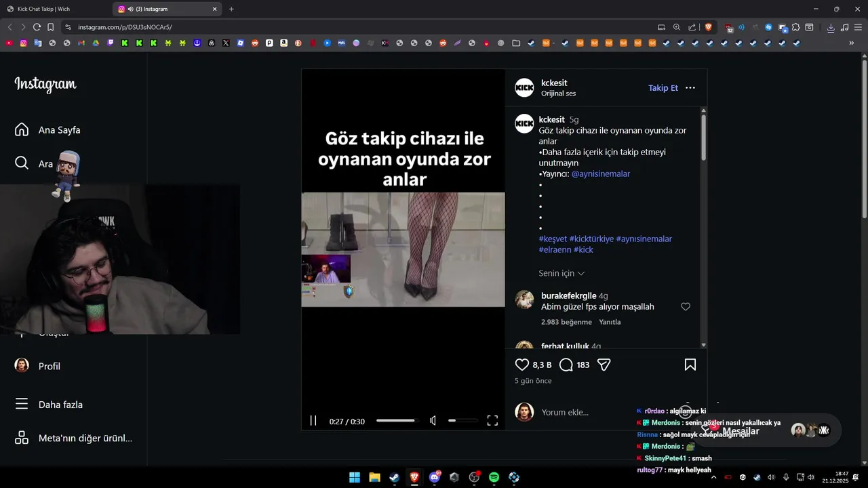868x488 pixels.
Task: Open the @aynisinemalar mention link
Action: click(x=601, y=174)
